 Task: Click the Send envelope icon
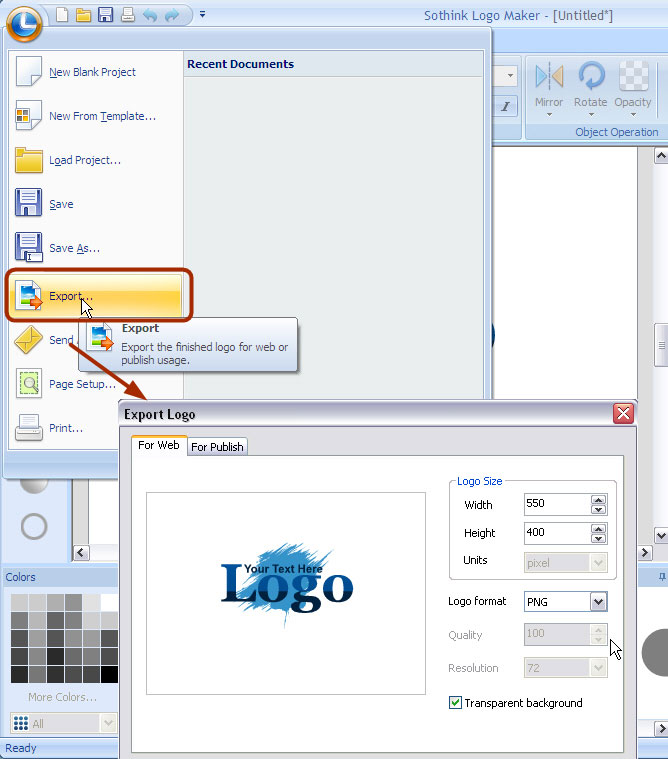click(x=28, y=339)
